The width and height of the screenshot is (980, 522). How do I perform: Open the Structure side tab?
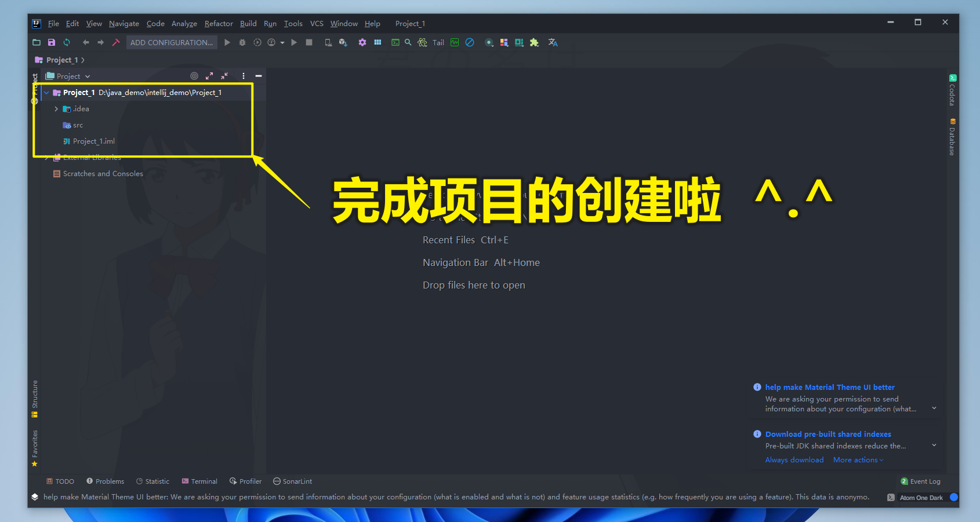(35, 399)
